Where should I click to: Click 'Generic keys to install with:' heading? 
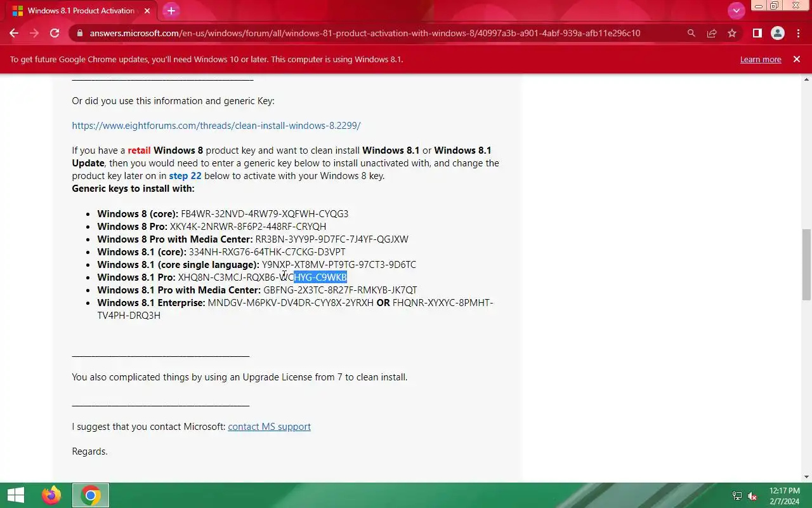tap(133, 189)
